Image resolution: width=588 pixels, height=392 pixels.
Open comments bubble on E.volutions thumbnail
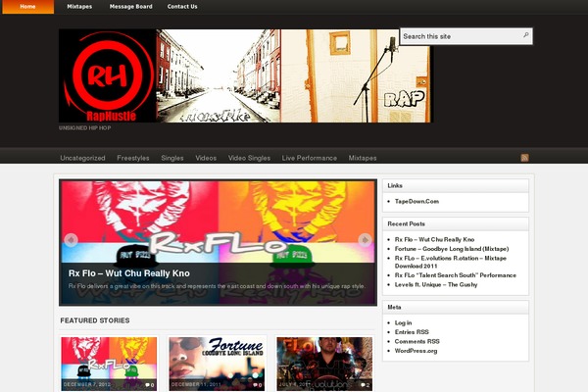[366, 385]
